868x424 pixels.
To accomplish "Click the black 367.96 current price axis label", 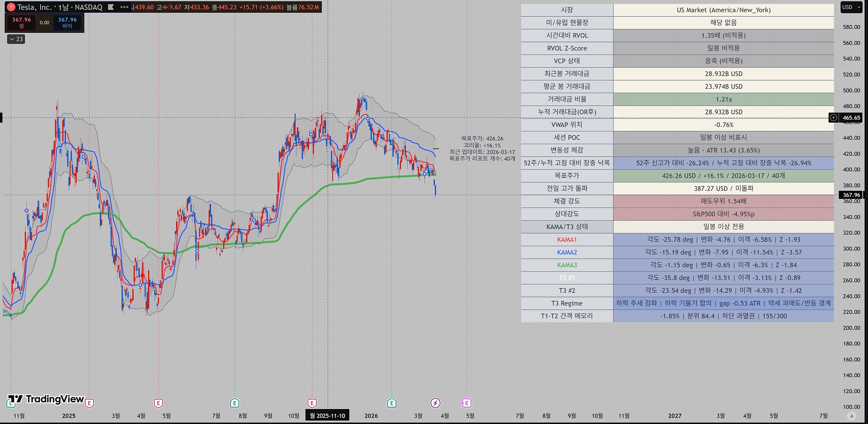I will pos(851,195).
